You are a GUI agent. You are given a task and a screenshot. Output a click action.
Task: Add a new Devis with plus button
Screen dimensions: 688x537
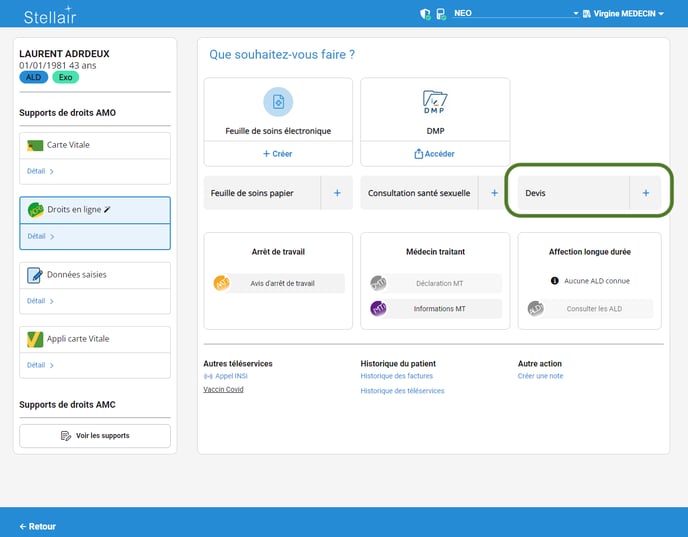pos(645,193)
